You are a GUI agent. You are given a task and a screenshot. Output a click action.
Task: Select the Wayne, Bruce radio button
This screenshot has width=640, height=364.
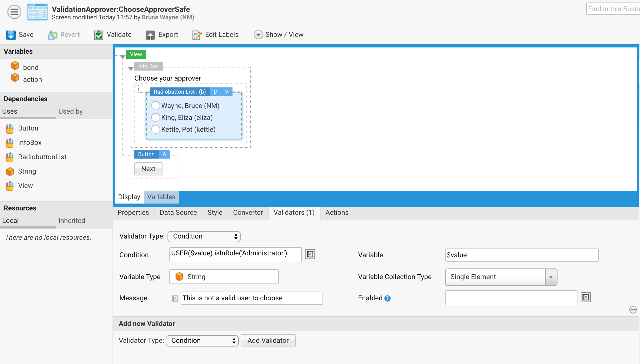pos(155,106)
